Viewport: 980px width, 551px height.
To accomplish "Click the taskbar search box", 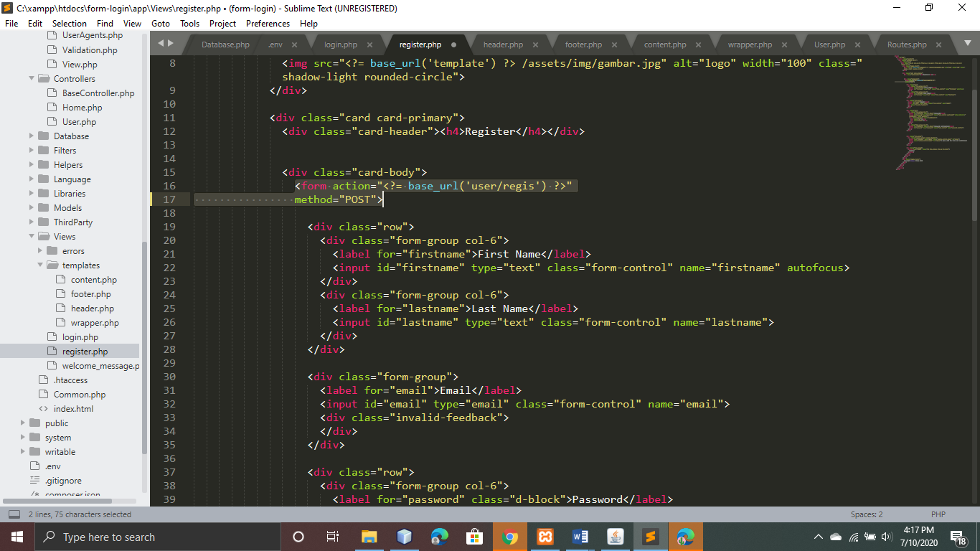I will click(x=157, y=537).
